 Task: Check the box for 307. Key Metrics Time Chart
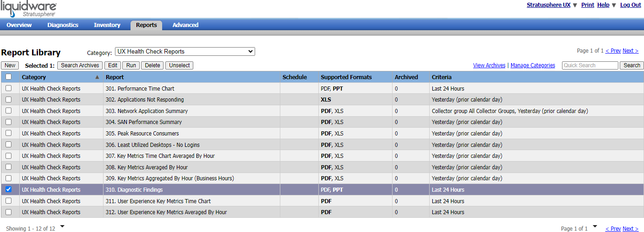(x=8, y=156)
